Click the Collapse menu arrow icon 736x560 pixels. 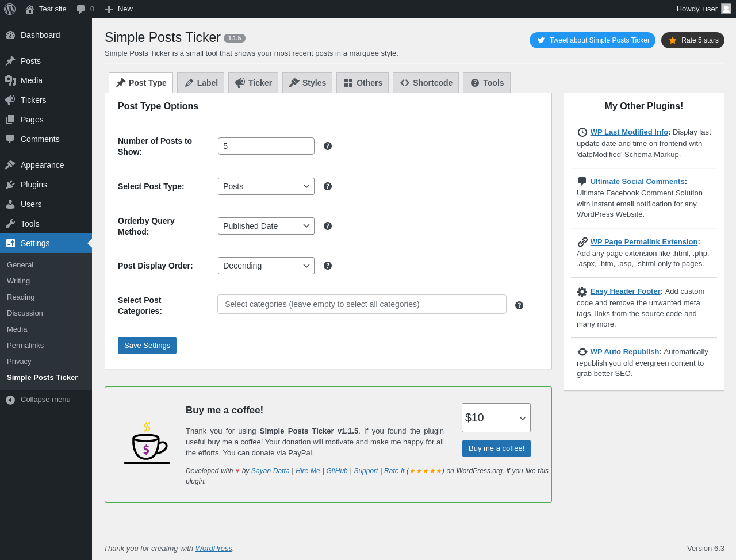click(x=10, y=400)
